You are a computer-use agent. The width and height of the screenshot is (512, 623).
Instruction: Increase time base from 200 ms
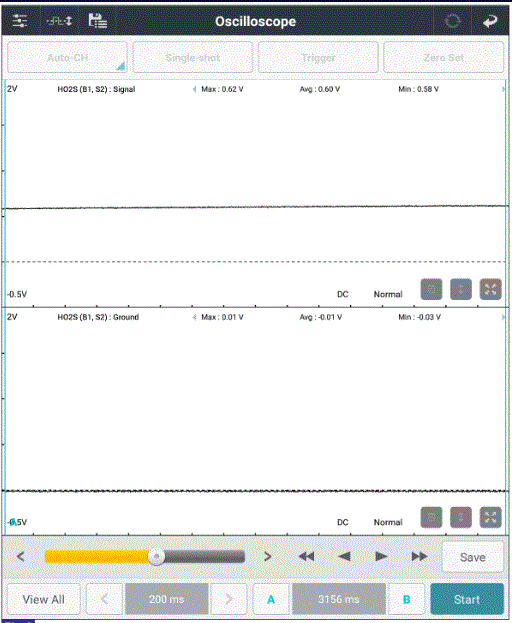(229, 599)
